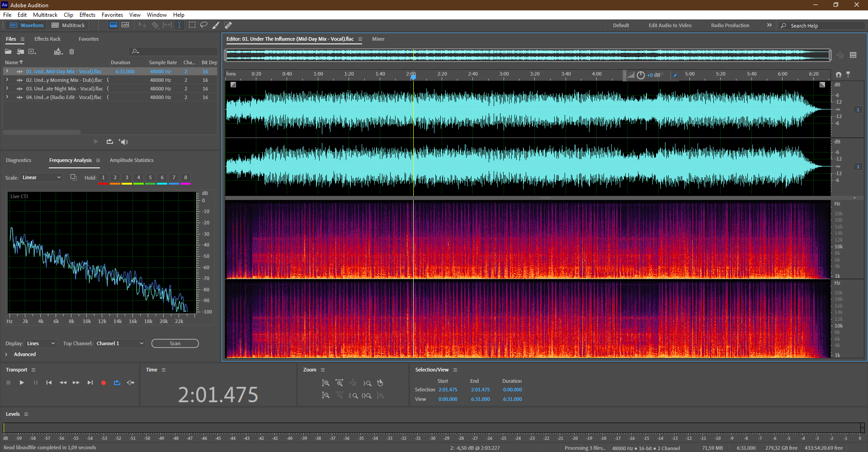This screenshot has height=452, width=868.
Task: Open the Effects menu
Action: click(87, 14)
